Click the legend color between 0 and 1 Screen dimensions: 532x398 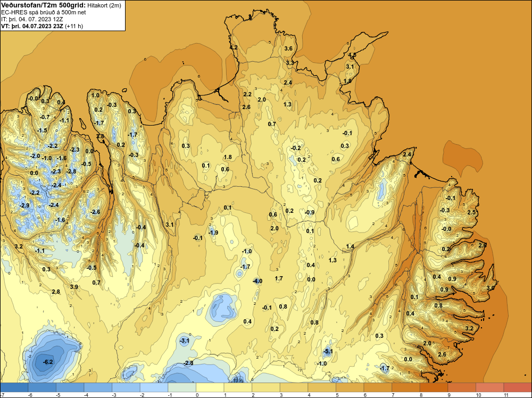tap(210, 387)
